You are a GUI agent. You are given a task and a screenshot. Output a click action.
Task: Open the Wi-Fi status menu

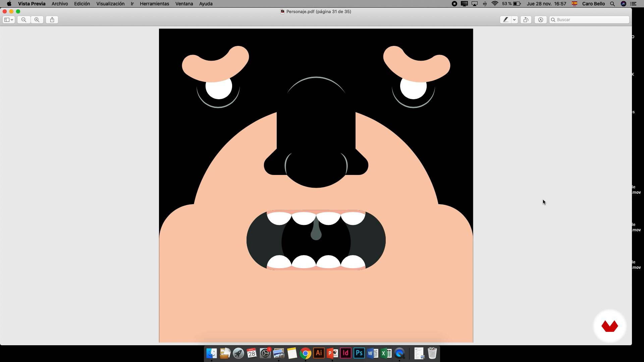495,4
